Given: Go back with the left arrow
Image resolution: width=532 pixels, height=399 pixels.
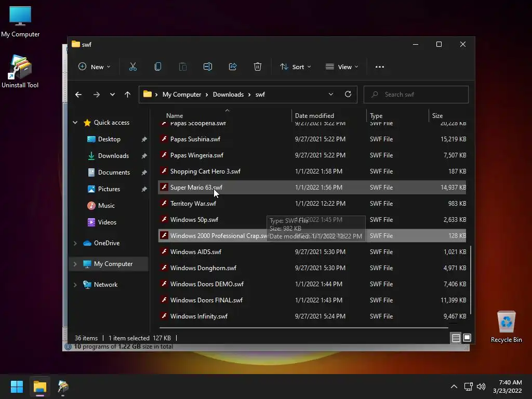Looking at the screenshot, I should (78, 95).
